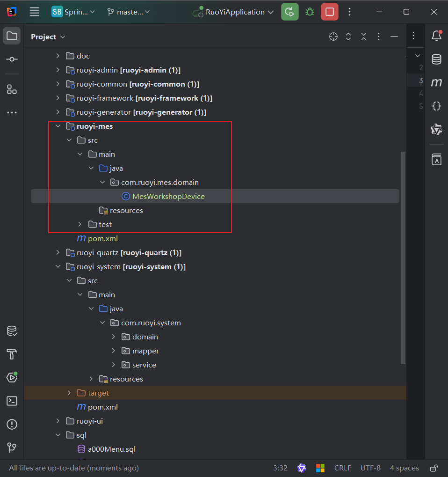This screenshot has height=477, width=448.
Task: Expand the mapper package
Action: [x=114, y=351]
